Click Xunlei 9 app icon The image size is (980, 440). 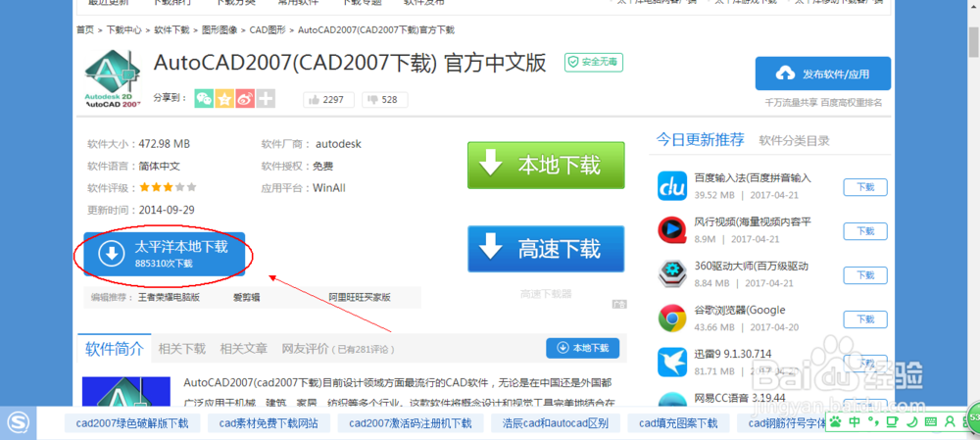tap(672, 362)
